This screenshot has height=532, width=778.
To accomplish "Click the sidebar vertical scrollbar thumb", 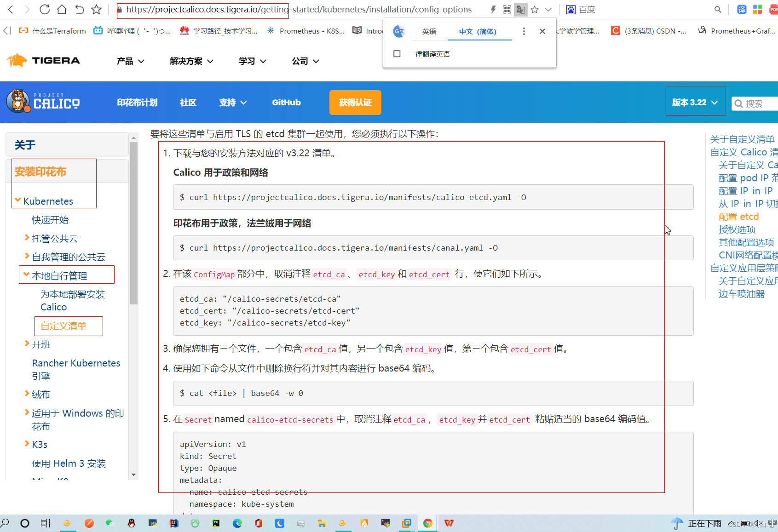I will [x=133, y=223].
